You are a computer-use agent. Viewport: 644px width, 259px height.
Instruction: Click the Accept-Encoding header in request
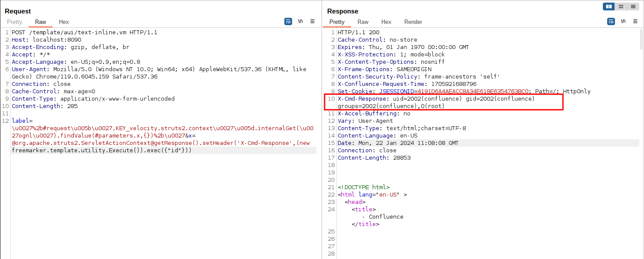(71, 47)
